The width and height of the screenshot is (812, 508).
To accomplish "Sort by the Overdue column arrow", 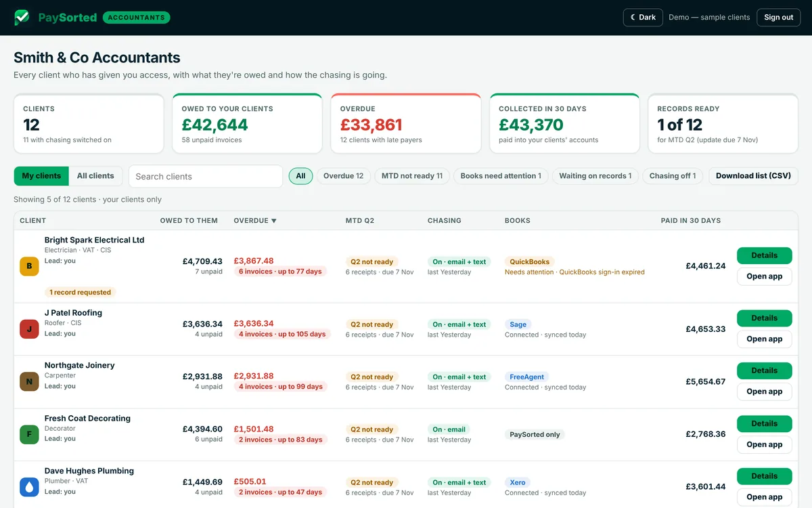I will pyautogui.click(x=274, y=221).
